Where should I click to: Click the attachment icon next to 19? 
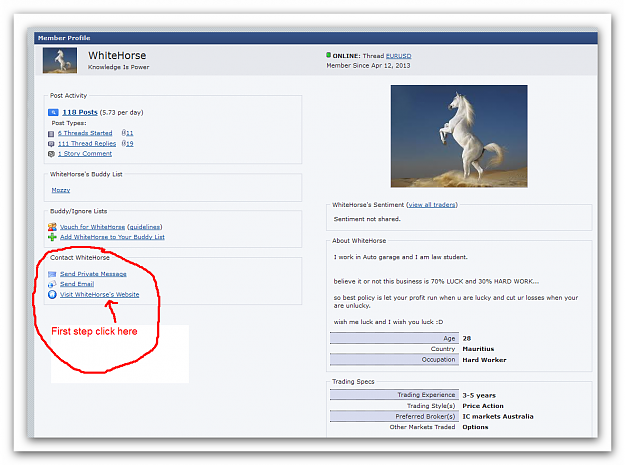[x=124, y=143]
